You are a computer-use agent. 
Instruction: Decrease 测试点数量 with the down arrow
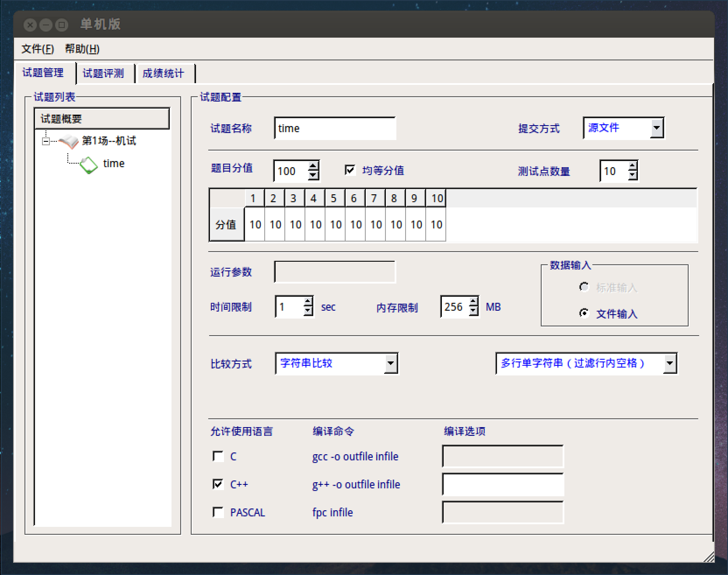pyautogui.click(x=632, y=175)
